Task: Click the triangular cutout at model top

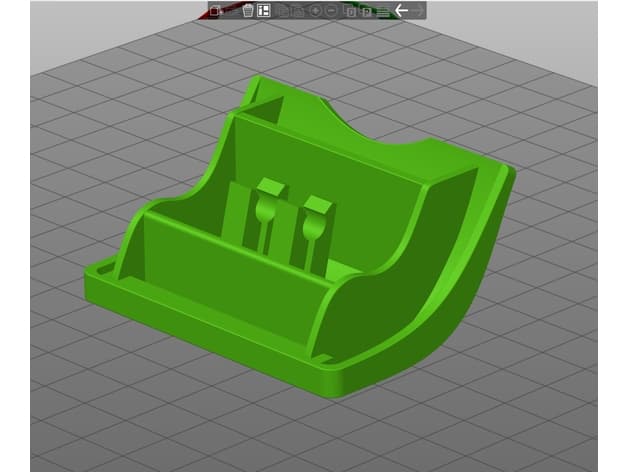Action: (x=270, y=108)
